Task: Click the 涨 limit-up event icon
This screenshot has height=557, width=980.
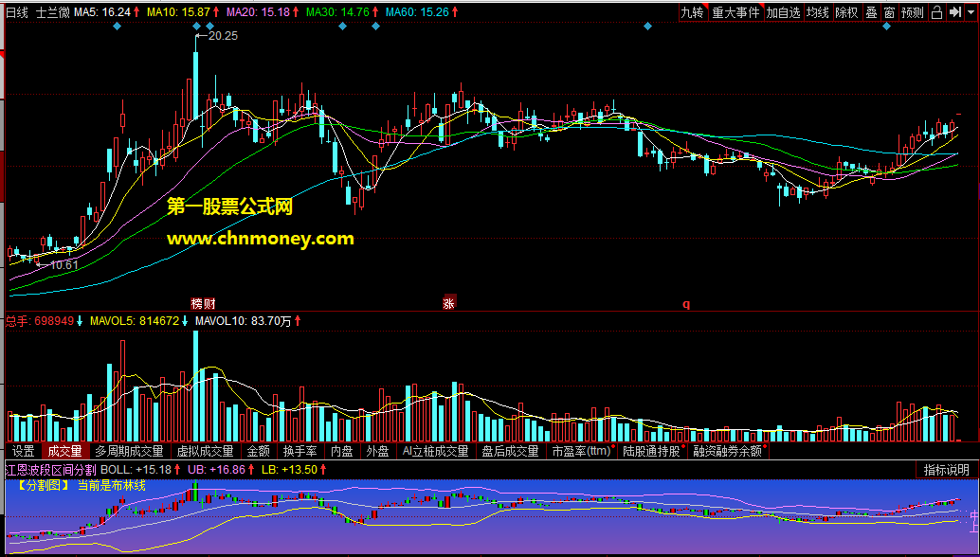Action: point(449,302)
